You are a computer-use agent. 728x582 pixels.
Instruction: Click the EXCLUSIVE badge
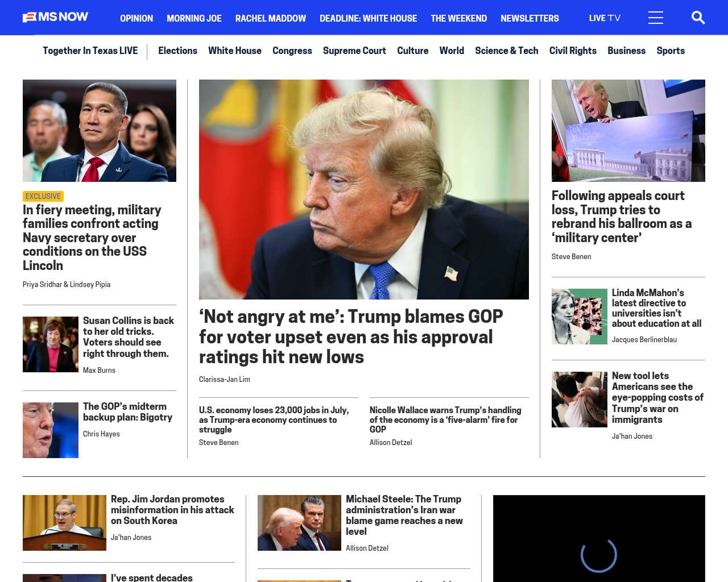[43, 196]
